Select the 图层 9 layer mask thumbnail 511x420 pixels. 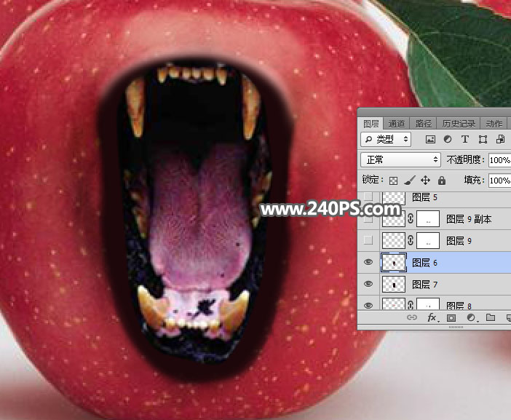(x=427, y=240)
